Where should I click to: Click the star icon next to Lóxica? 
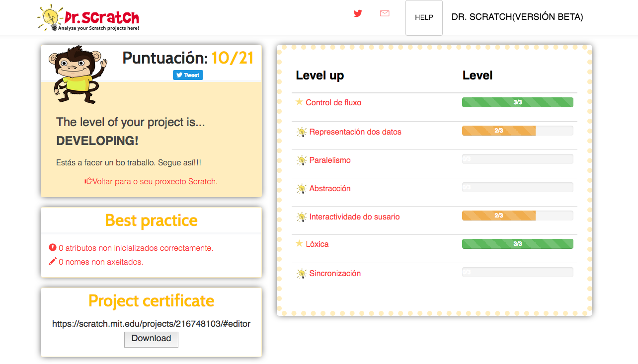[299, 243]
